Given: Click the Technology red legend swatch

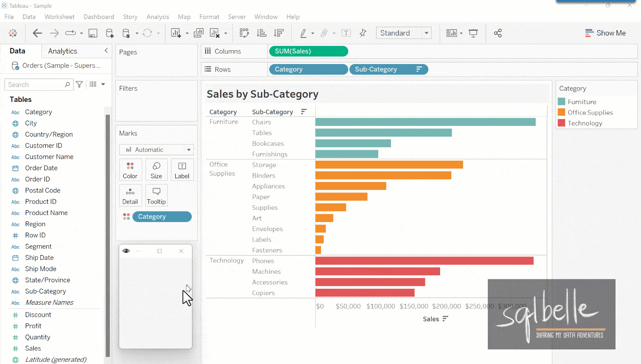Looking at the screenshot, I should 562,123.
